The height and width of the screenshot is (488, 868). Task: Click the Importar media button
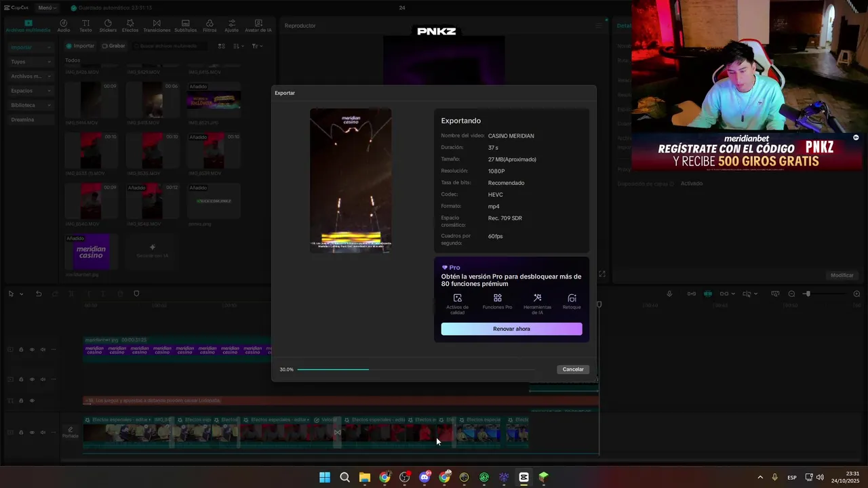tap(80, 46)
